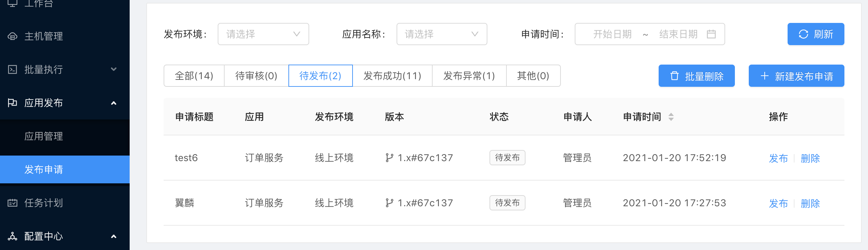Viewport: 868px width, 250px height.
Task: Click the timestamp 2021-01-20 17:27:53
Action: (675, 203)
